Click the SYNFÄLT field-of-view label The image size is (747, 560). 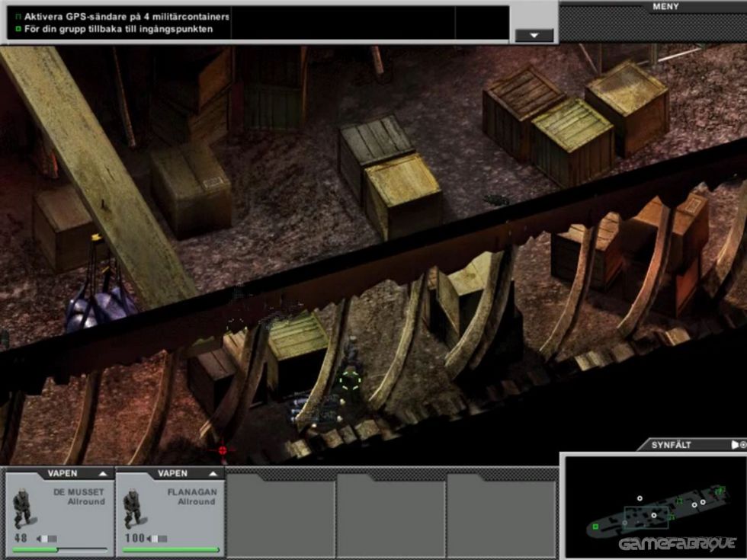672,445
